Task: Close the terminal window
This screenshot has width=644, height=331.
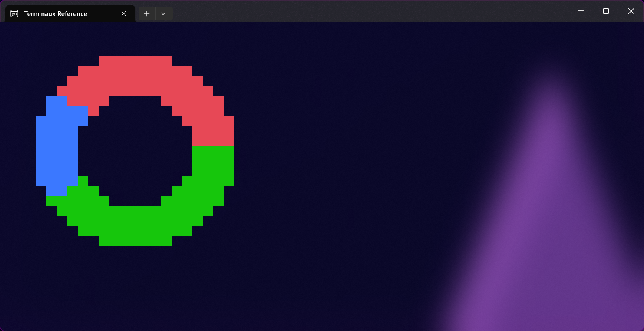Action: (x=631, y=11)
